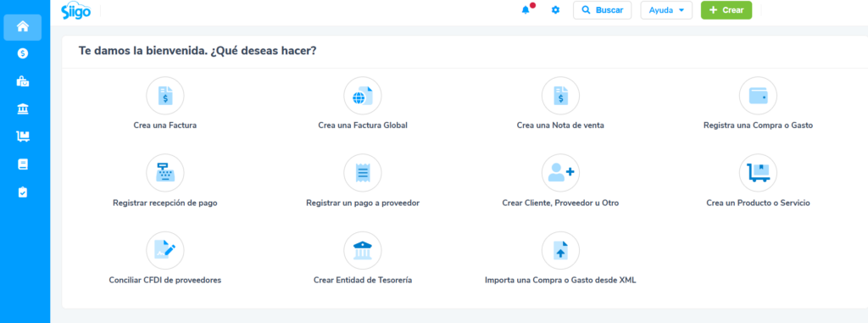Click the "Crea una Nota de venta" label
Viewport: 868px width, 323px height.
(560, 125)
